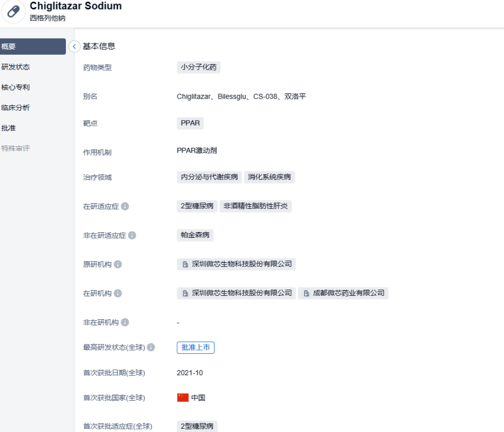Viewport: 504px width, 432px height.
Task: Click the 小分子化药 drug type tag
Action: pos(198,68)
